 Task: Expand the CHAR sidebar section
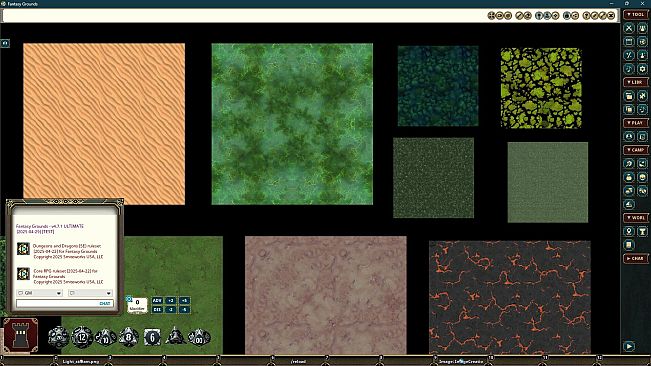click(636, 258)
